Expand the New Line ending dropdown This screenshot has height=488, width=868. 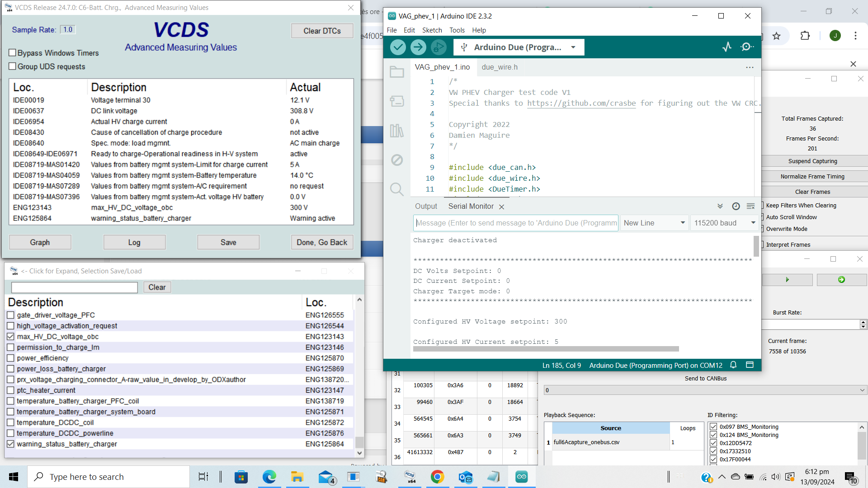654,223
